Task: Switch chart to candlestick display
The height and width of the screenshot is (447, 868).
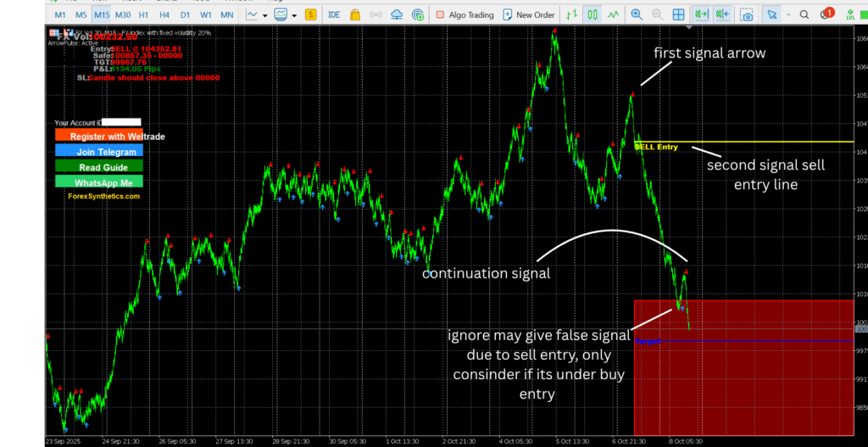Action: click(x=593, y=14)
